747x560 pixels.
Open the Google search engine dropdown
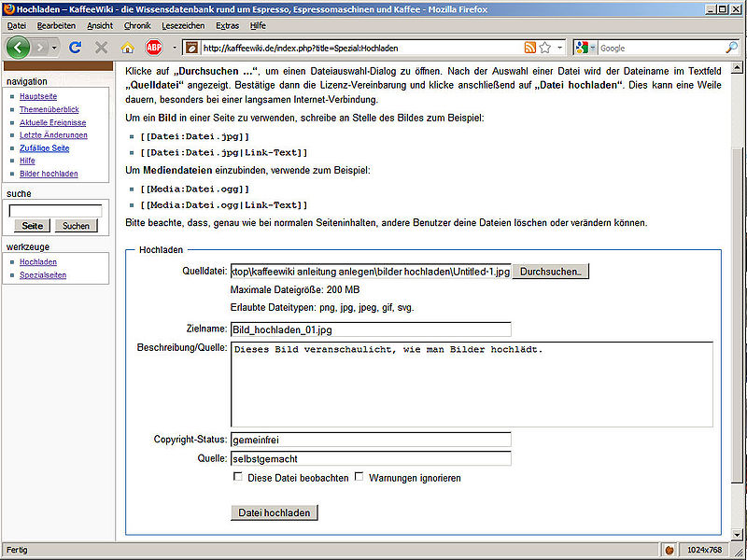click(585, 48)
